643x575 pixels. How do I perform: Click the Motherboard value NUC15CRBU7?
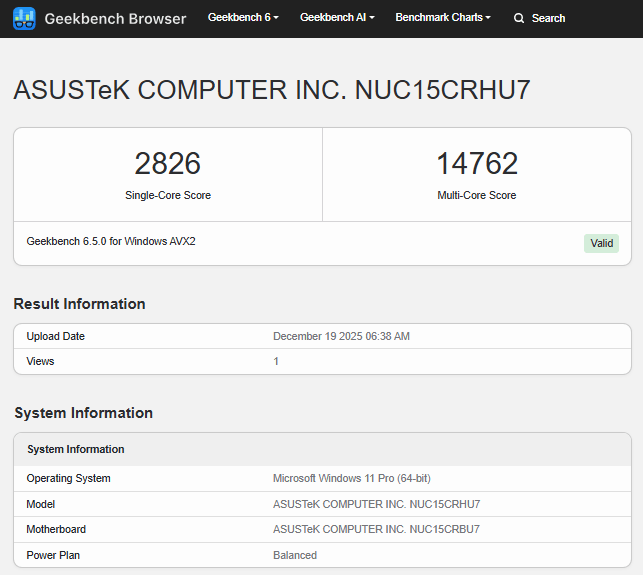pos(376,529)
